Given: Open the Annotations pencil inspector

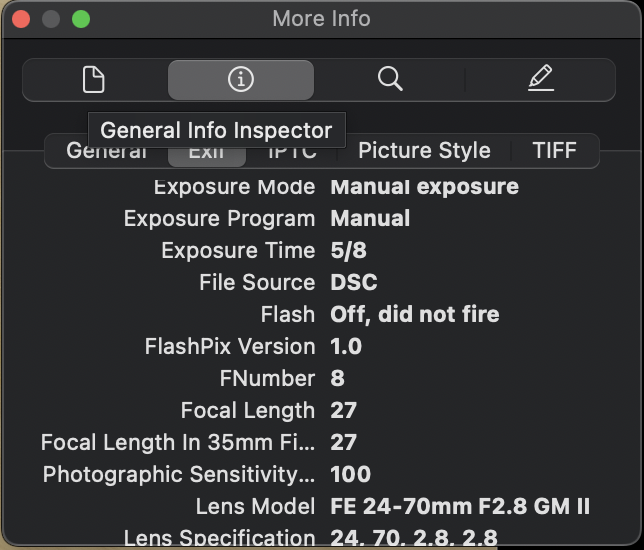Looking at the screenshot, I should pyautogui.click(x=540, y=78).
